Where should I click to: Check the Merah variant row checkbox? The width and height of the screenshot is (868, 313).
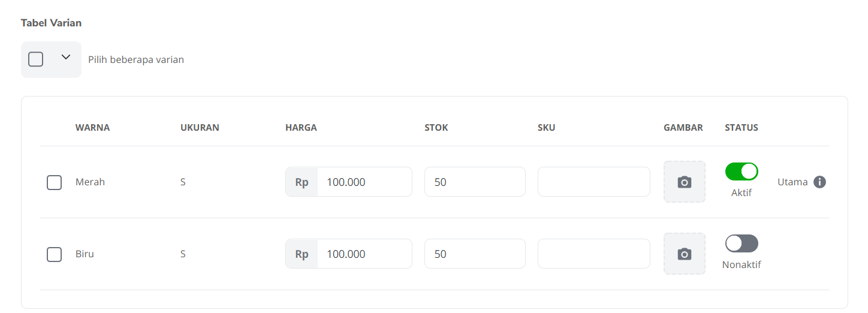point(54,182)
